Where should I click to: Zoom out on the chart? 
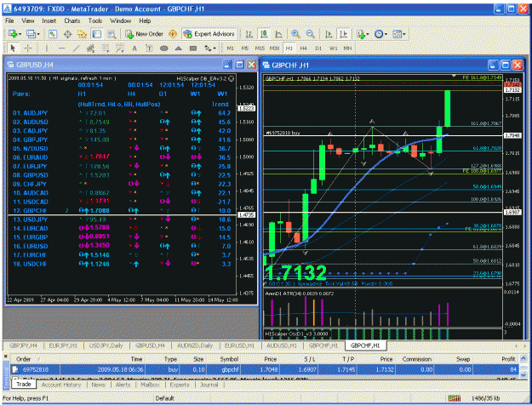click(310, 34)
